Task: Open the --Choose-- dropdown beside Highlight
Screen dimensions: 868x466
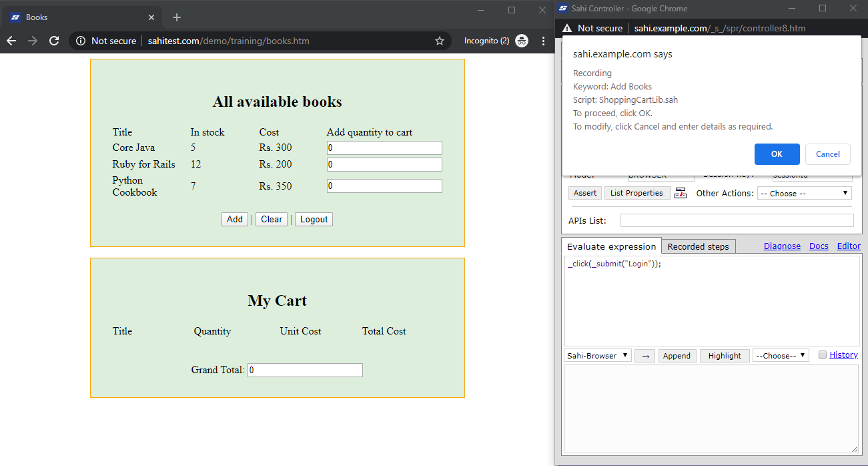Action: tap(781, 356)
